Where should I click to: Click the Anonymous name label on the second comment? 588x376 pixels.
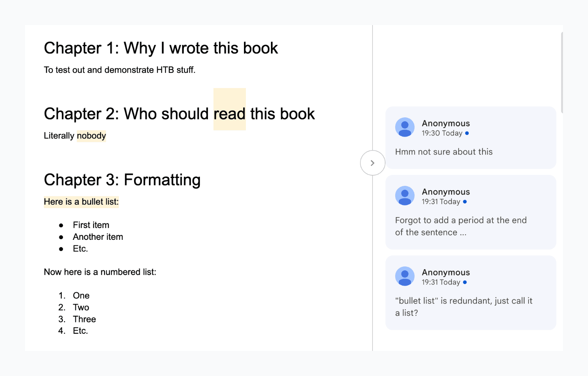pos(445,192)
